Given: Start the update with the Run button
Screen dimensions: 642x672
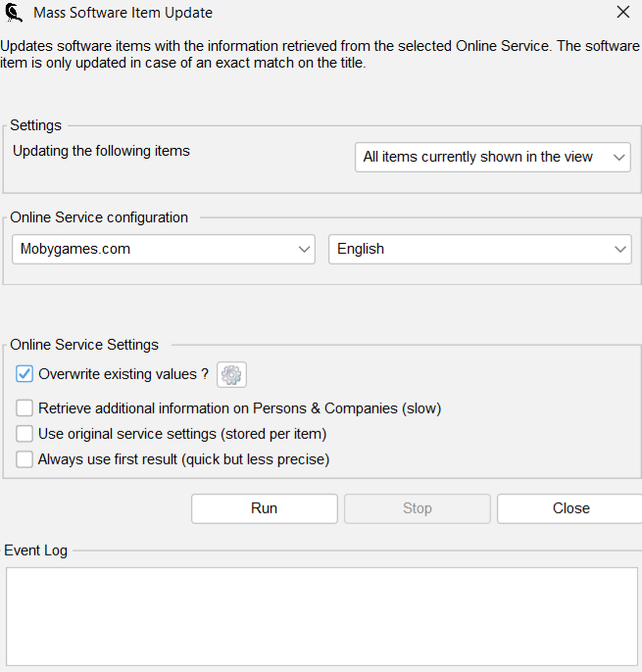Looking at the screenshot, I should pos(265,508).
